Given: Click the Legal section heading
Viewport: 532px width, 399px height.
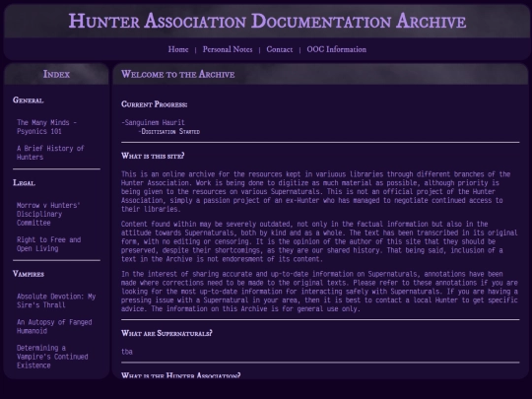Looking at the screenshot, I should click(x=24, y=183).
